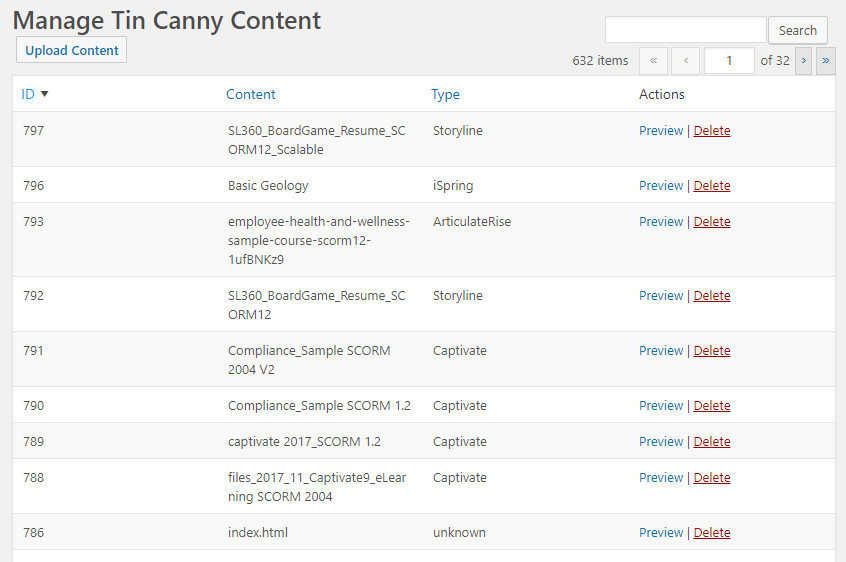The height and width of the screenshot is (562, 846).
Task: Click the Upload Content button
Action: (x=71, y=50)
